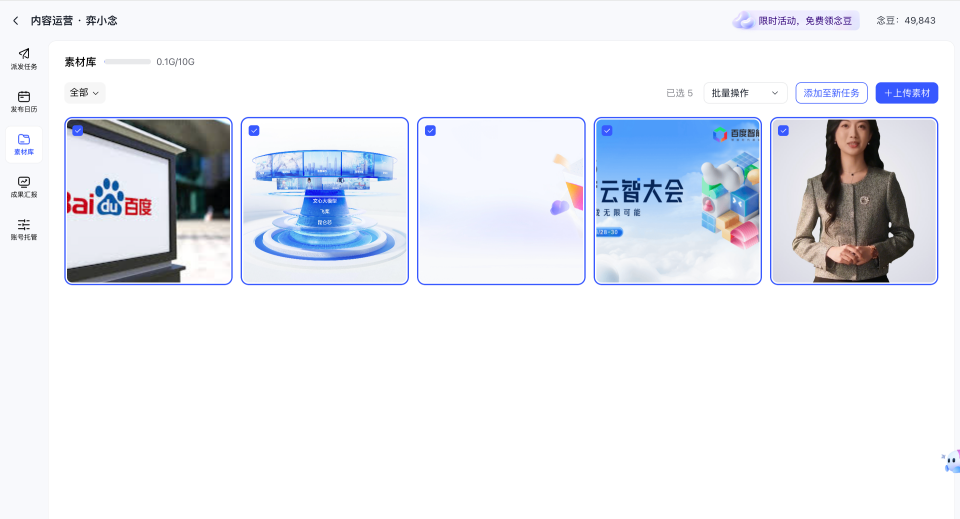Toggle checkbox on 云智大会 banner image

[x=607, y=131]
